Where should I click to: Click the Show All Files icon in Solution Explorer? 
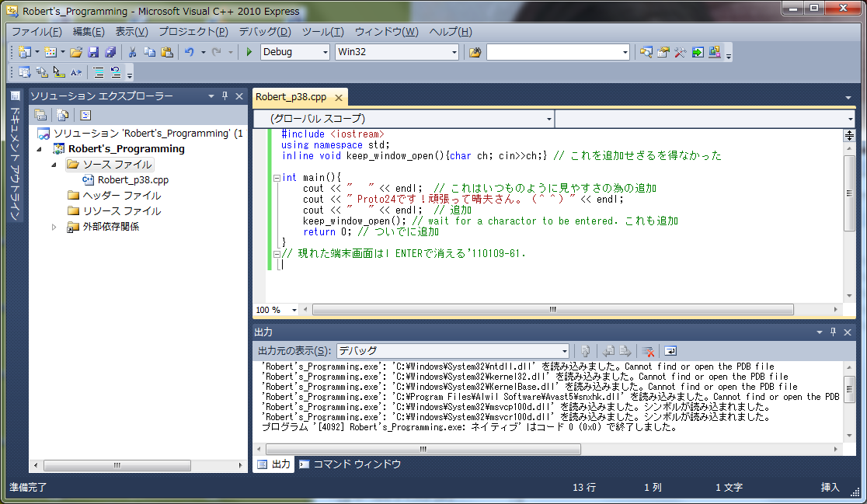(62, 115)
